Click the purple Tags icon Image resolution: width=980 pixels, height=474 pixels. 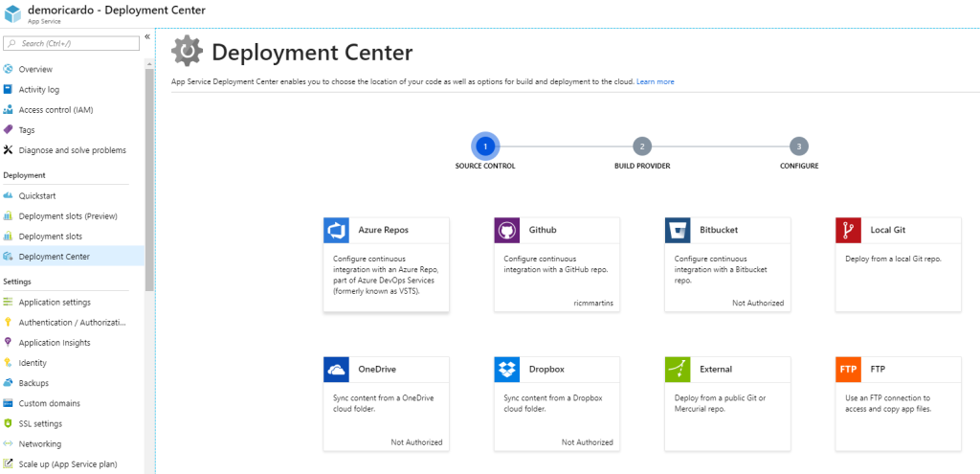point(8,130)
